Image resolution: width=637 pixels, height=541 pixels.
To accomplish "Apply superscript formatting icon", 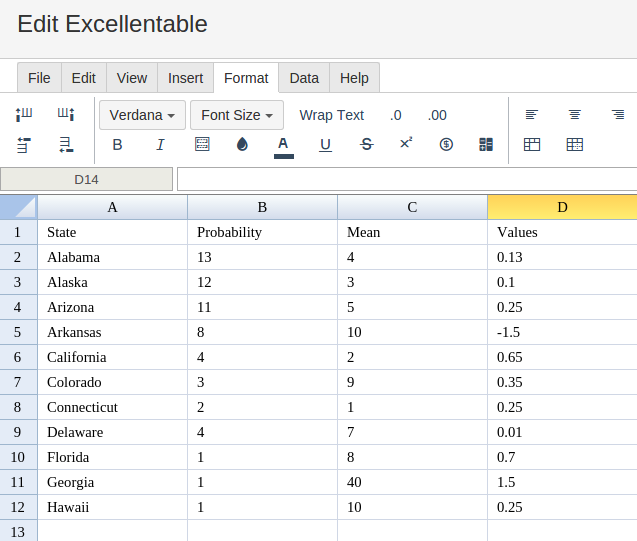I will pyautogui.click(x=406, y=143).
